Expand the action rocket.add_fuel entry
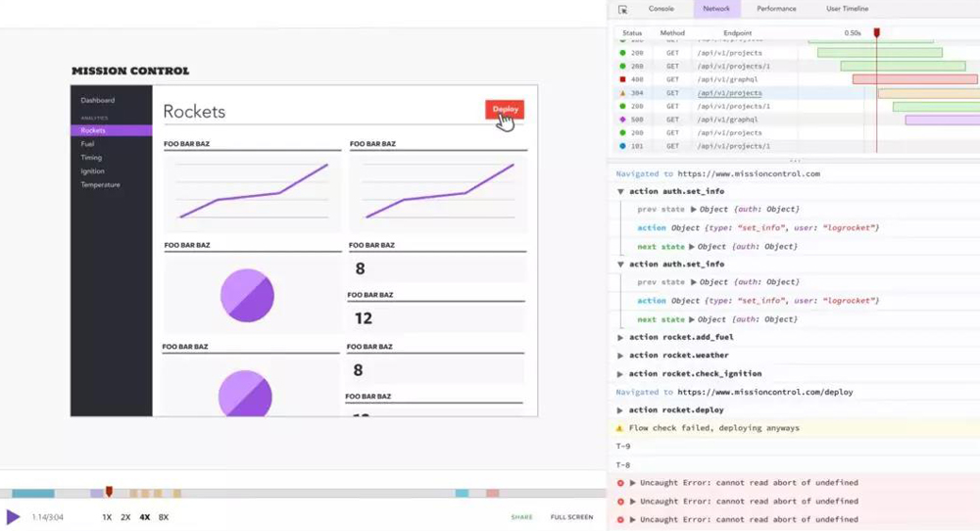The width and height of the screenshot is (980, 531). 620,337
